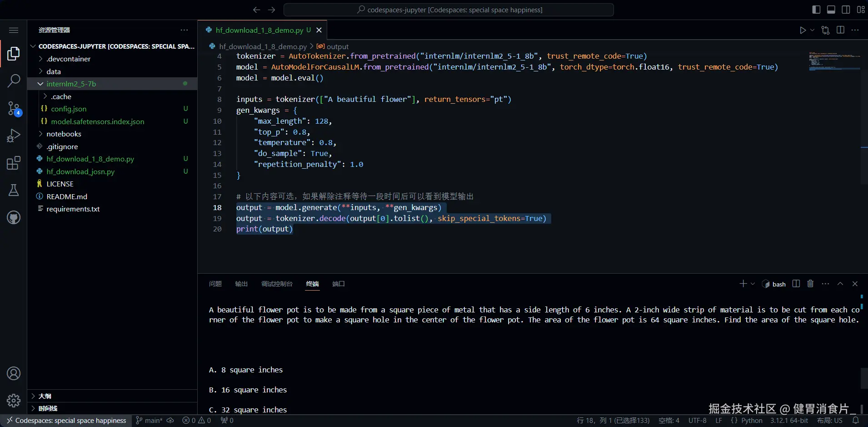Viewport: 868px width, 427px height.
Task: Close the bottom panel
Action: tap(855, 284)
